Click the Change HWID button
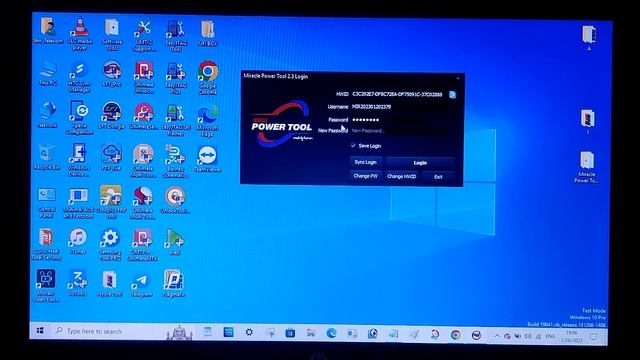Image resolution: width=640 pixels, height=360 pixels. click(401, 176)
